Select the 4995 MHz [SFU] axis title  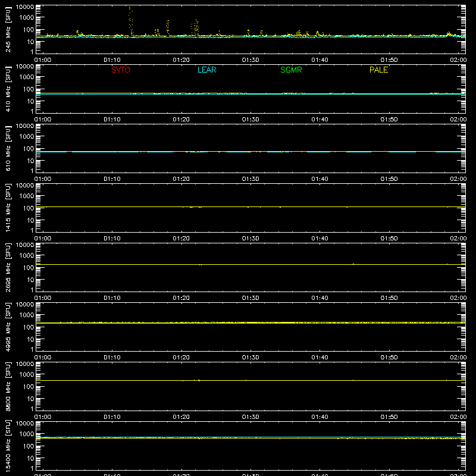pyautogui.click(x=8, y=327)
